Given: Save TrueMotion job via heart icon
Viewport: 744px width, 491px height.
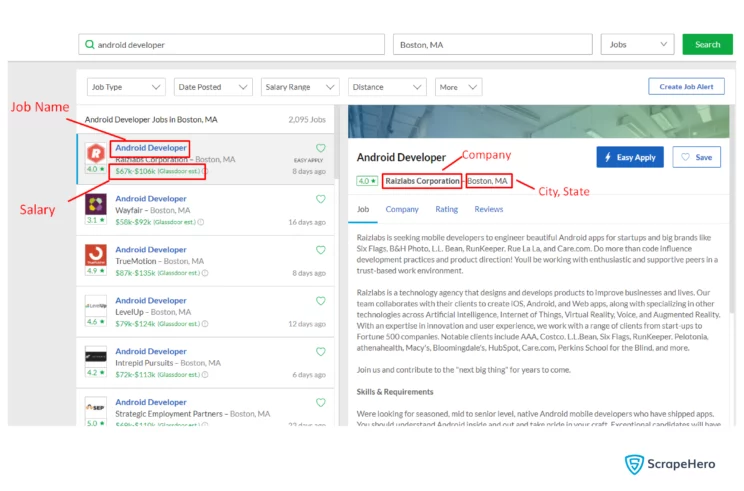Looking at the screenshot, I should click(x=321, y=250).
